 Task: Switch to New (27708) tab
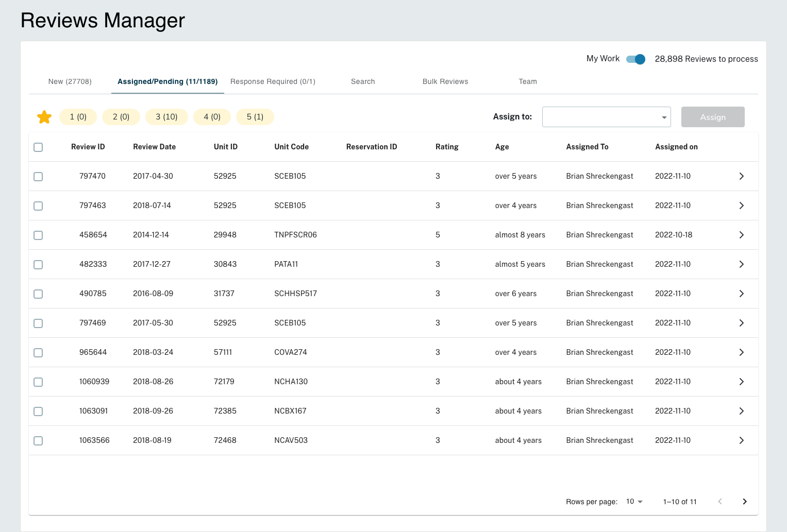coord(70,81)
